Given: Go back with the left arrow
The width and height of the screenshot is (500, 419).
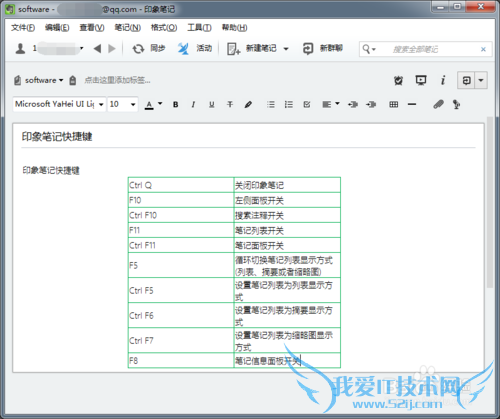Looking at the screenshot, I should [x=97, y=49].
